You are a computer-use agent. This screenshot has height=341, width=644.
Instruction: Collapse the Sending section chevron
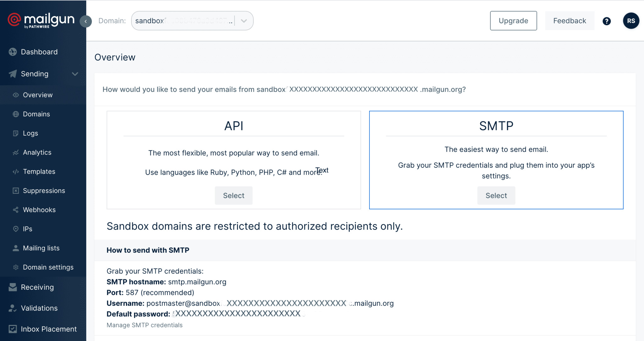pyautogui.click(x=75, y=74)
